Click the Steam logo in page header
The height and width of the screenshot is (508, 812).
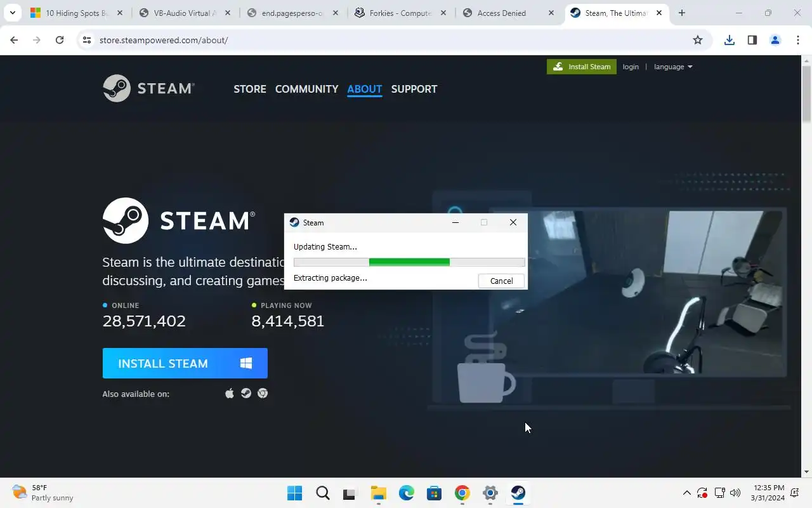click(x=148, y=88)
